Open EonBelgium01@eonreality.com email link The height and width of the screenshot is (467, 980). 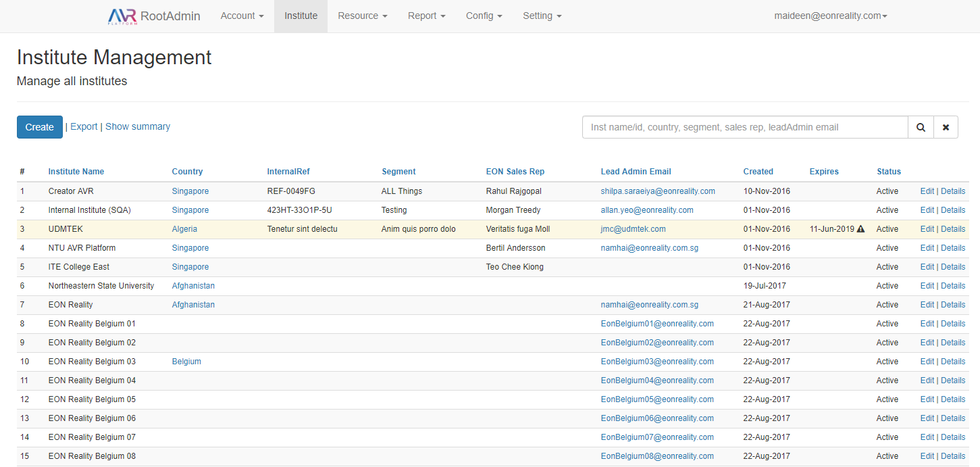(657, 324)
